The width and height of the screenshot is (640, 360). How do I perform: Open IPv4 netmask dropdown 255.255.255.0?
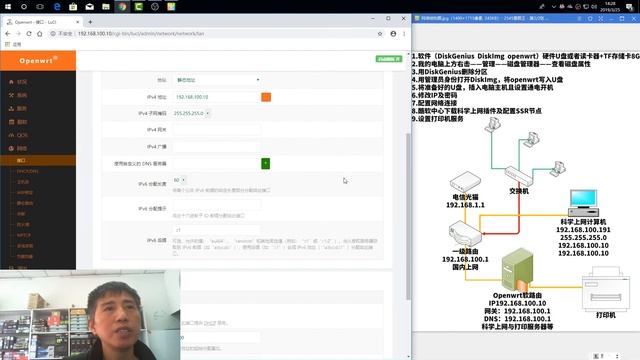(x=192, y=113)
